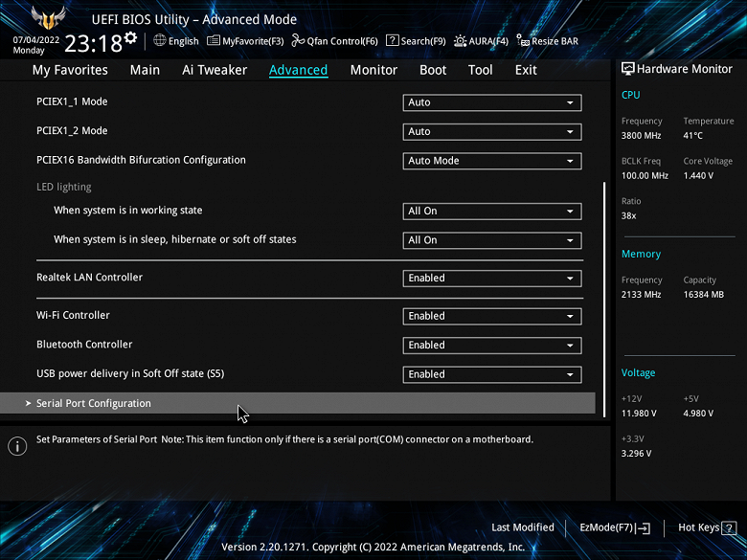The image size is (747, 560).
Task: Click the Search(F9) question mark icon
Action: [x=392, y=40]
